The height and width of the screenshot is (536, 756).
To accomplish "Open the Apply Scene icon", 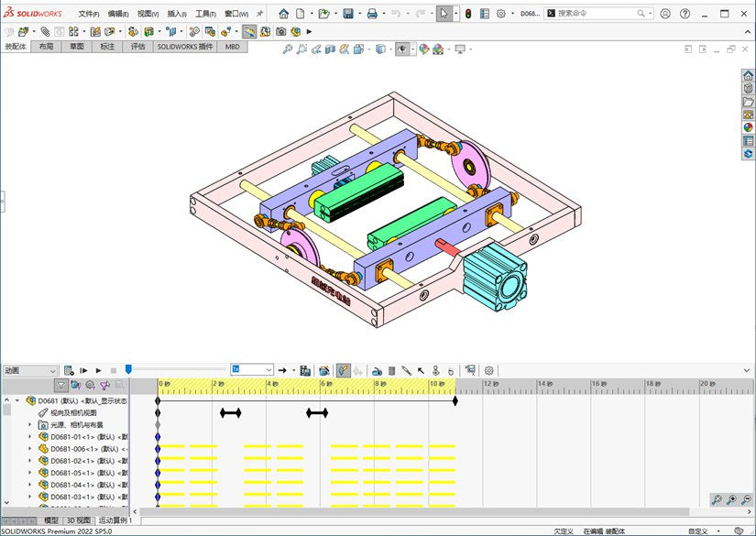I will 438,49.
